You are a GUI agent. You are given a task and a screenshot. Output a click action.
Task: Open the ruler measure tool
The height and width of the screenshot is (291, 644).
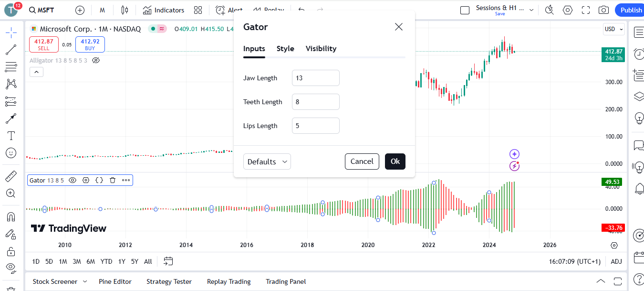coord(11,176)
